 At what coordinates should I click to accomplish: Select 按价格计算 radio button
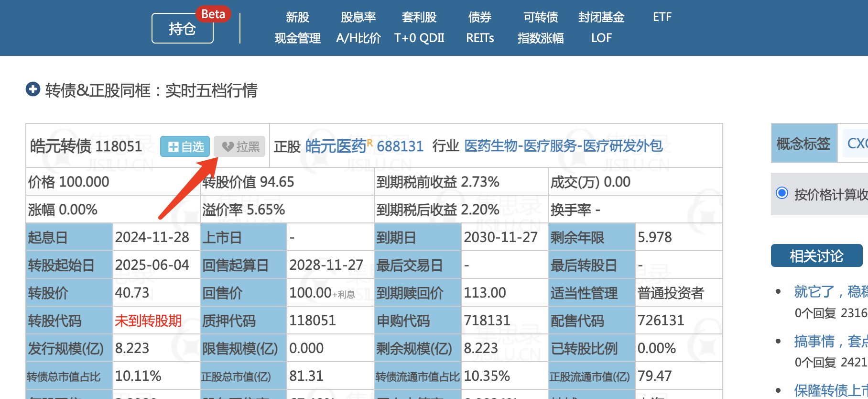point(782,193)
